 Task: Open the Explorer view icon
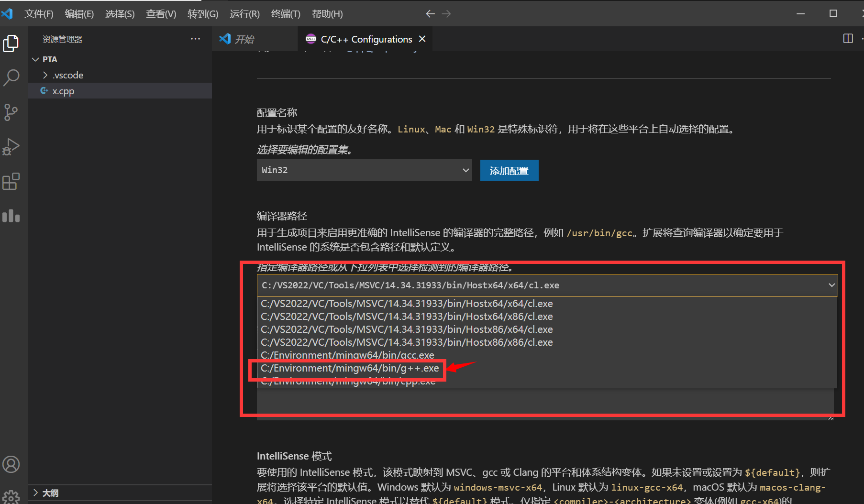click(11, 43)
